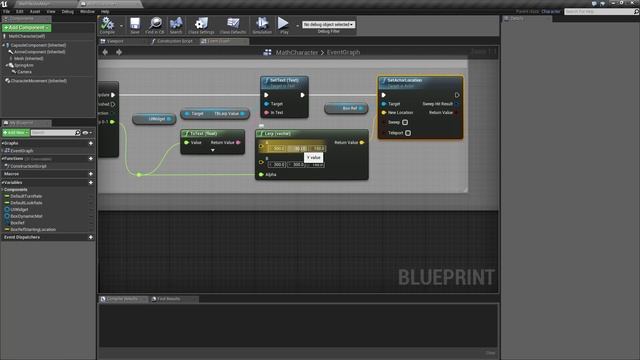Select the DefaultLookRate variable

(26, 203)
